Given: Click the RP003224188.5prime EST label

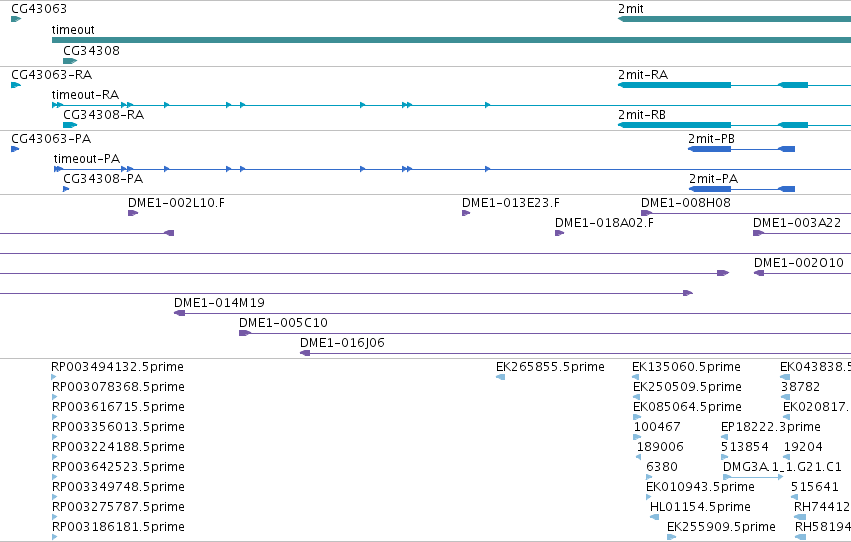Looking at the screenshot, I should [118, 447].
